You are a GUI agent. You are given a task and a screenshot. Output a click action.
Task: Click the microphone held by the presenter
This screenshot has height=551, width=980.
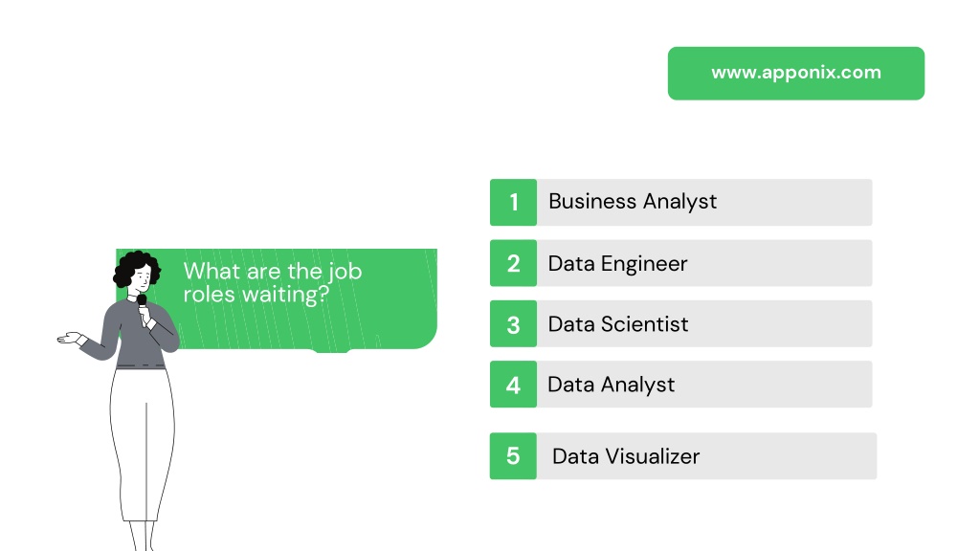coord(143,305)
